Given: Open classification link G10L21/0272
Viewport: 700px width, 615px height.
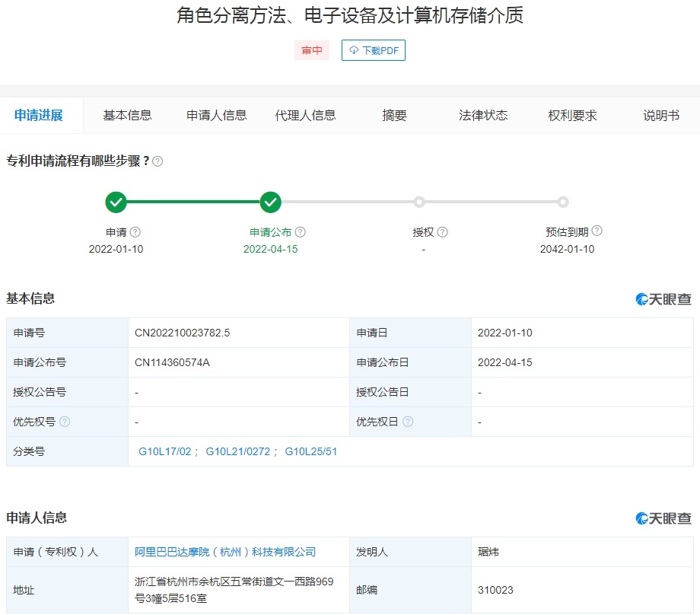Looking at the screenshot, I should point(237,451).
